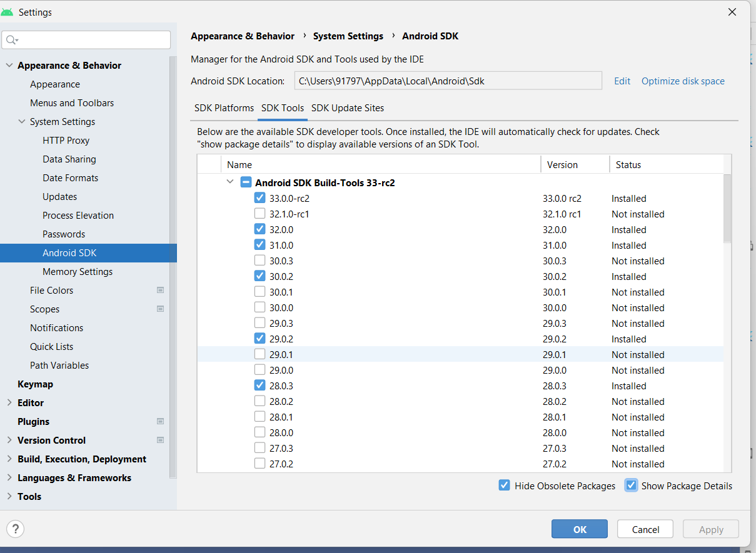Expand the Version Control section

pyautogui.click(x=9, y=440)
